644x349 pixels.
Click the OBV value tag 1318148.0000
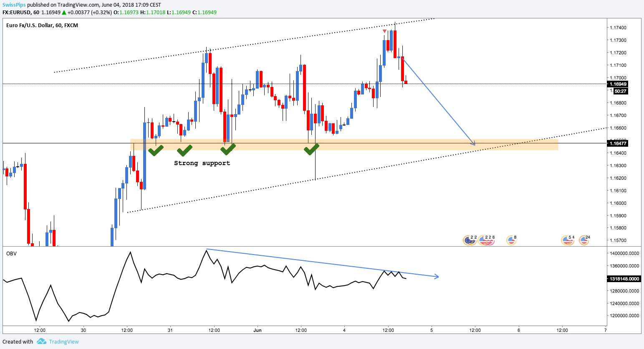tap(624, 279)
